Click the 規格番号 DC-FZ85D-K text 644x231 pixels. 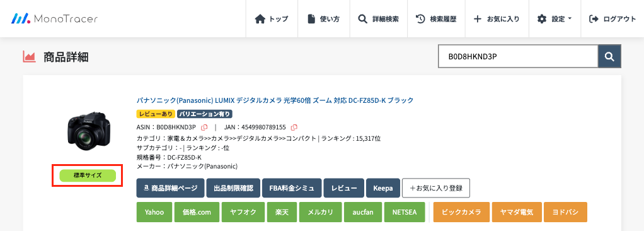click(169, 157)
